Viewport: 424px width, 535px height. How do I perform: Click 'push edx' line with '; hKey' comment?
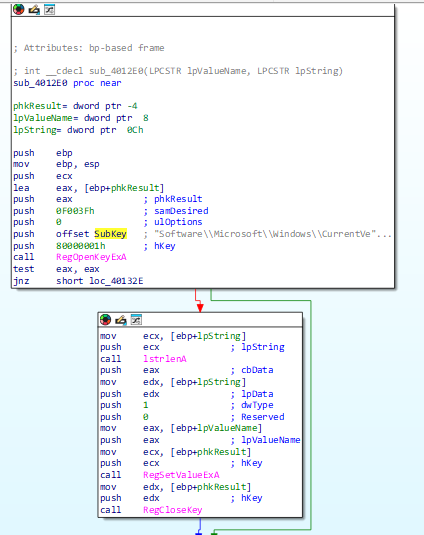(x=181, y=498)
